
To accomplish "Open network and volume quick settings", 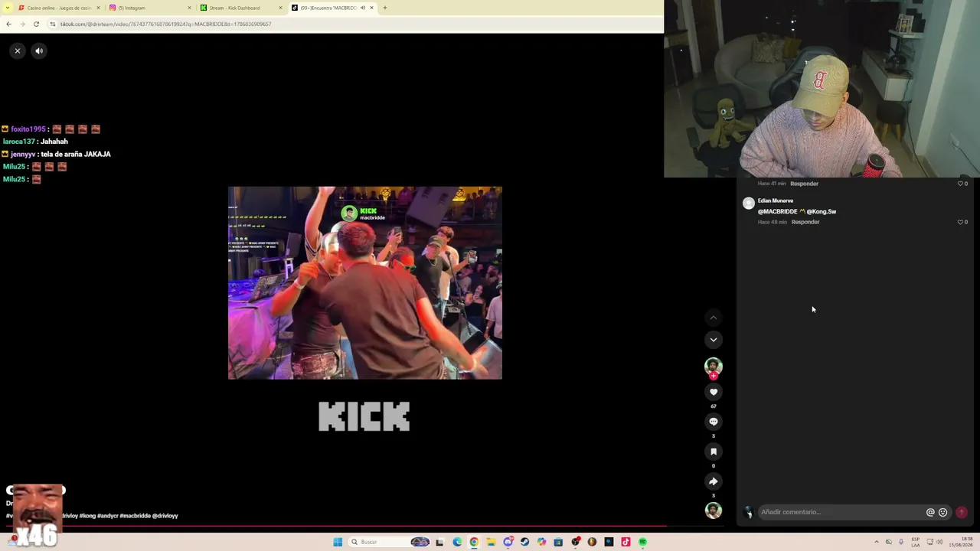I will (934, 542).
